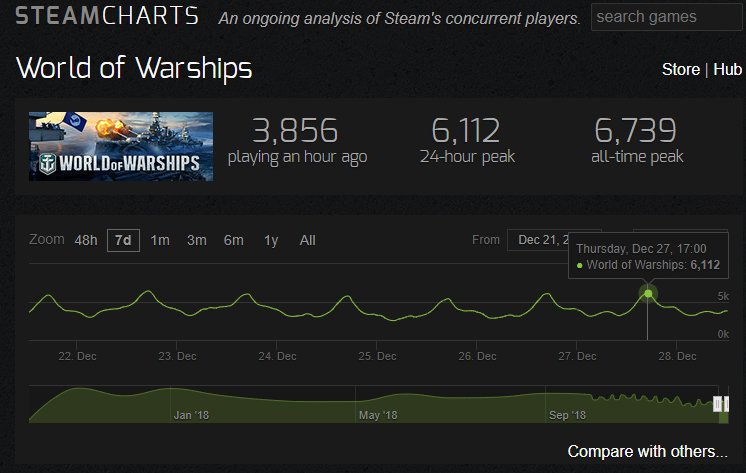The height and width of the screenshot is (473, 746).
Task: Click the World of Warships banner image
Action: coord(121,147)
